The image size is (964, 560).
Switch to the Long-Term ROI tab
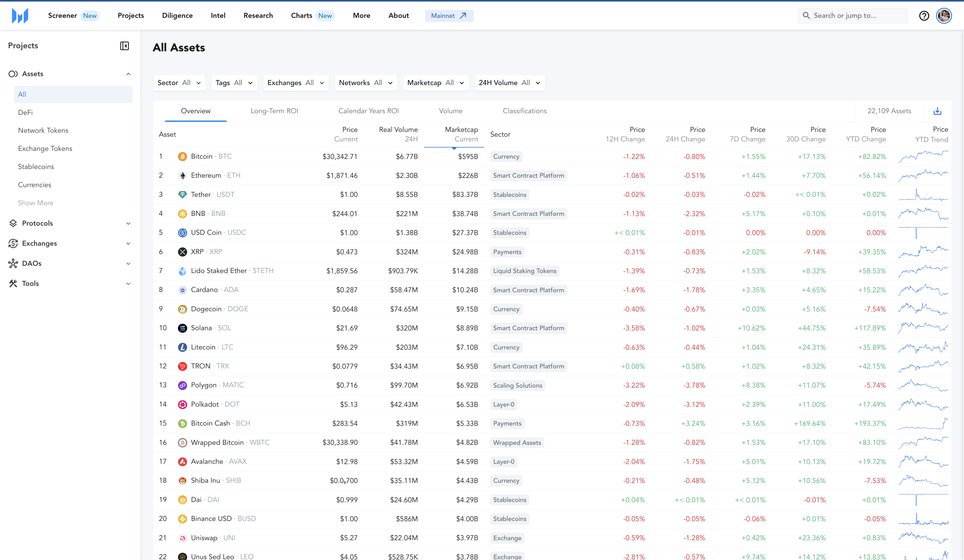(274, 111)
